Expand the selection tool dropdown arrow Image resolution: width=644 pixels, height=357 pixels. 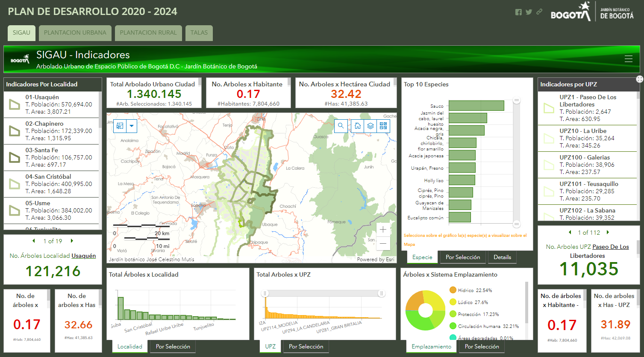pyautogui.click(x=132, y=126)
